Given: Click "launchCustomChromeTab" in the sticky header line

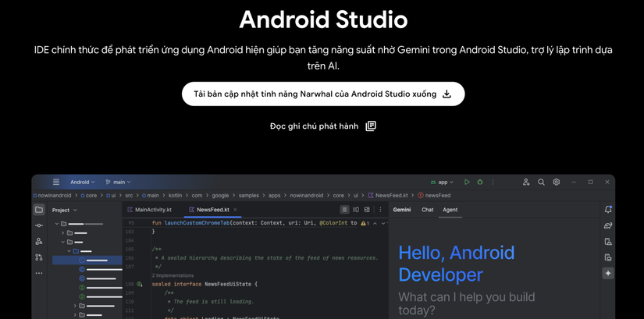Looking at the screenshot, I should click(197, 223).
